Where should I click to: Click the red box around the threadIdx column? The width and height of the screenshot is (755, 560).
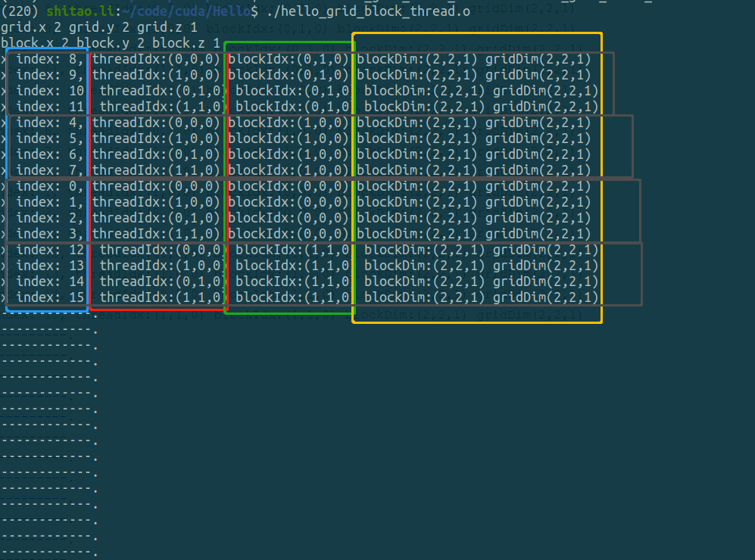click(89, 174)
